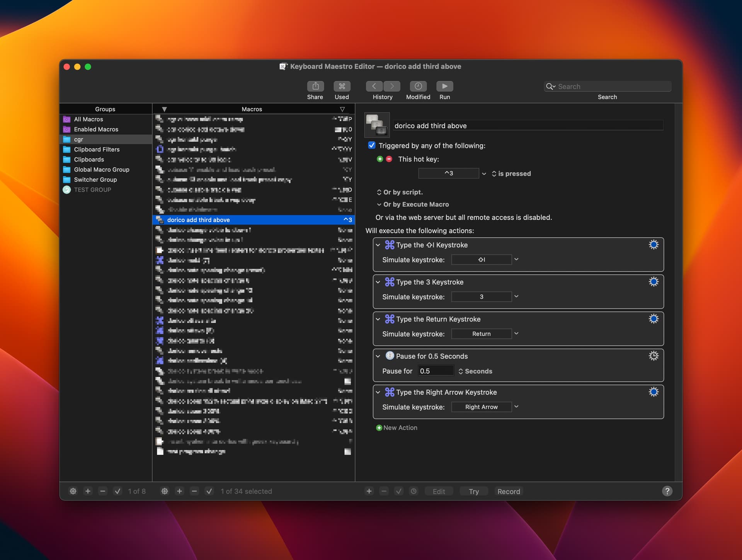Click the Modified toolbar icon
The image size is (742, 560).
418,86
